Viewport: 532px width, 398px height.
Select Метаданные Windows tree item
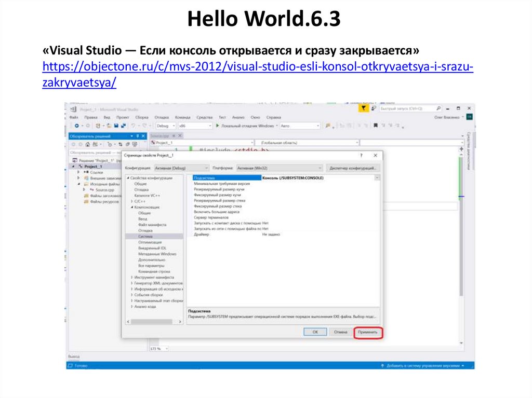point(157,254)
